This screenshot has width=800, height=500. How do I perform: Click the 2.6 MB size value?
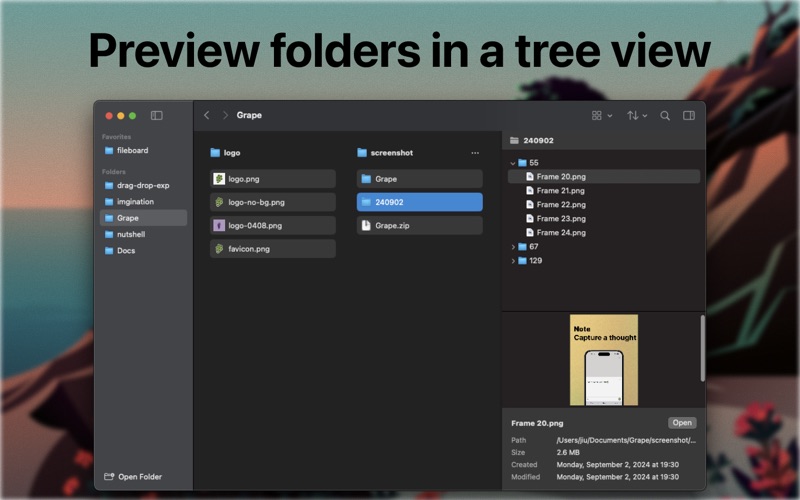tap(568, 452)
